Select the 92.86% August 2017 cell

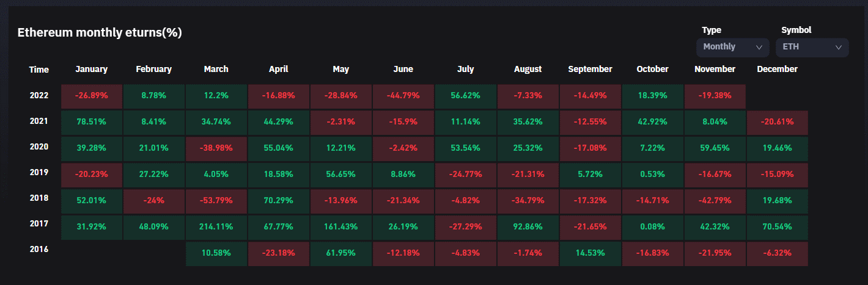point(528,226)
